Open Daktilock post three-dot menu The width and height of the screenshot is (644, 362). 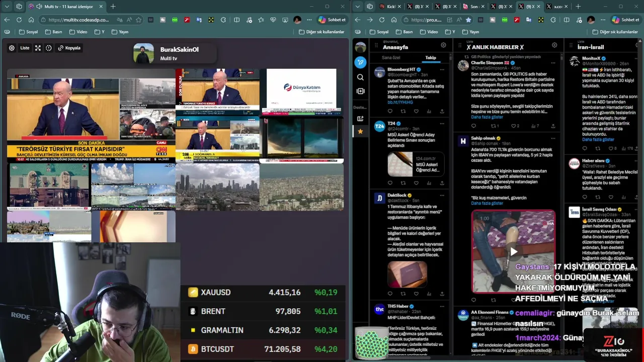(442, 195)
